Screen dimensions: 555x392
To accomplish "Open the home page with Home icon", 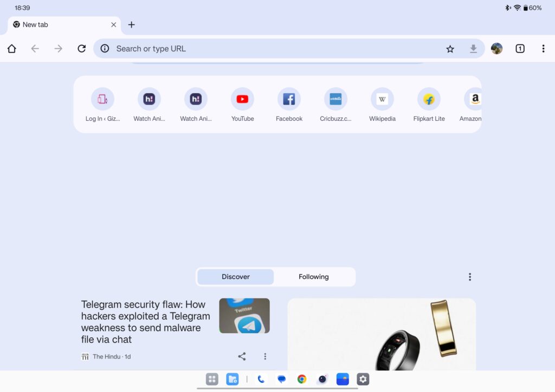I will click(x=12, y=48).
